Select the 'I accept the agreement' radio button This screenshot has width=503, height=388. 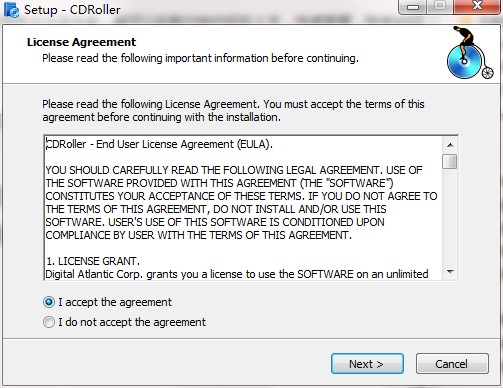pyautogui.click(x=49, y=302)
